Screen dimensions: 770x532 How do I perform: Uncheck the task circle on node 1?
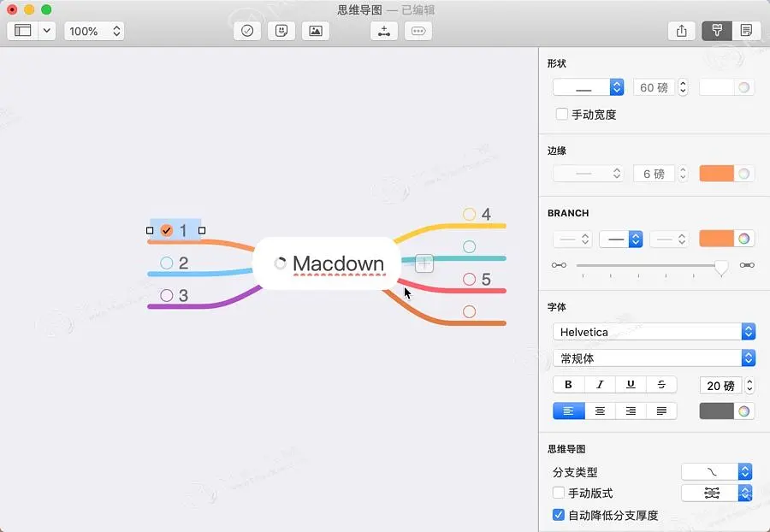[167, 230]
